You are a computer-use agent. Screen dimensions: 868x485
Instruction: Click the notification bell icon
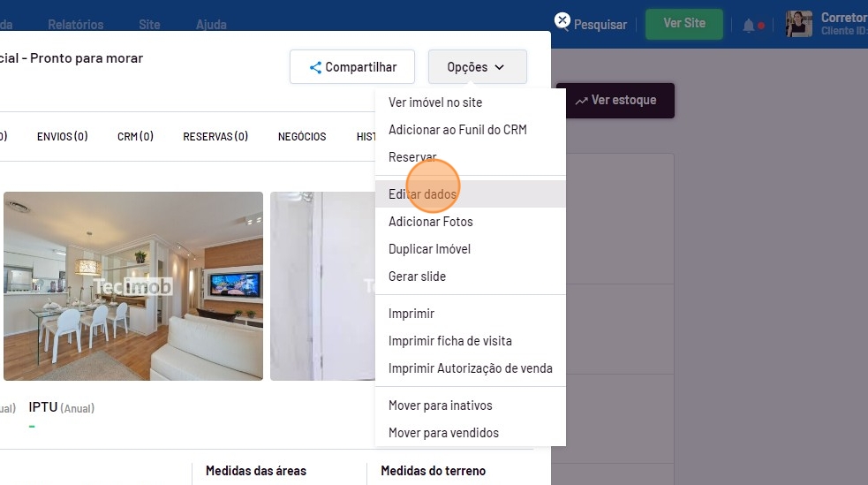pos(749,26)
